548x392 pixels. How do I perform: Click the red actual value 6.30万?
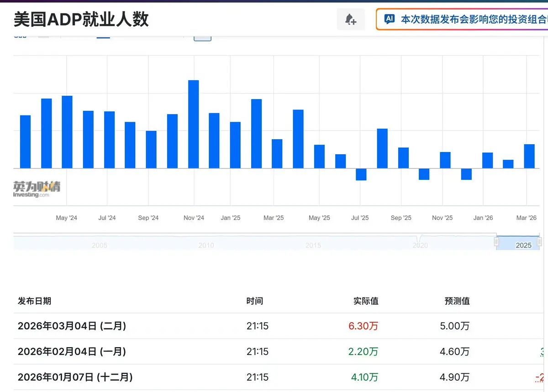pyautogui.click(x=363, y=326)
